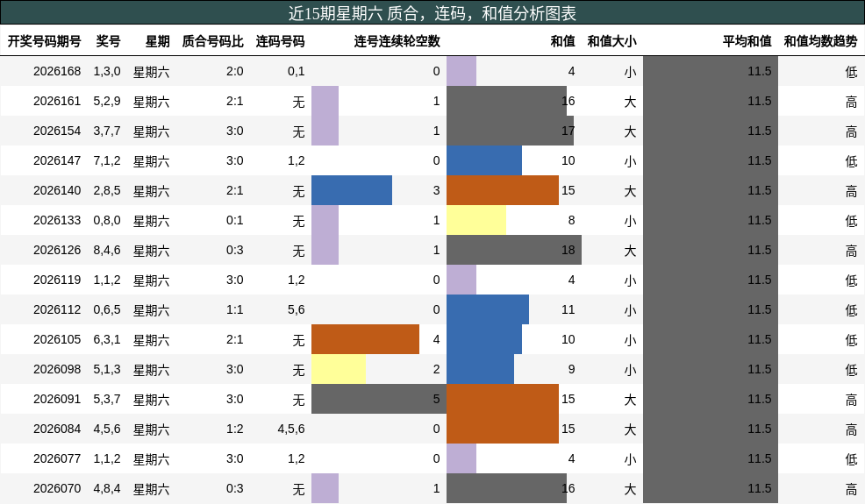Image resolution: width=865 pixels, height=504 pixels.
Task: Click winning numbers 5,2,9
Action: click(x=107, y=101)
